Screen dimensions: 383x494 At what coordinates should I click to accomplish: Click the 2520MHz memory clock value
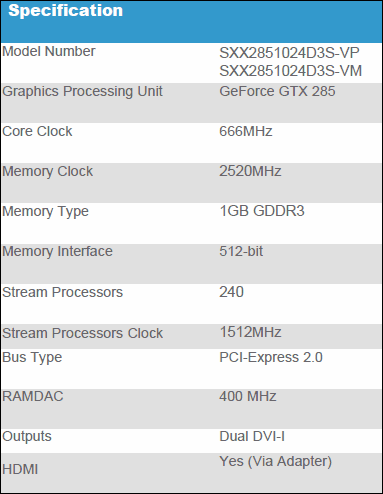point(250,171)
